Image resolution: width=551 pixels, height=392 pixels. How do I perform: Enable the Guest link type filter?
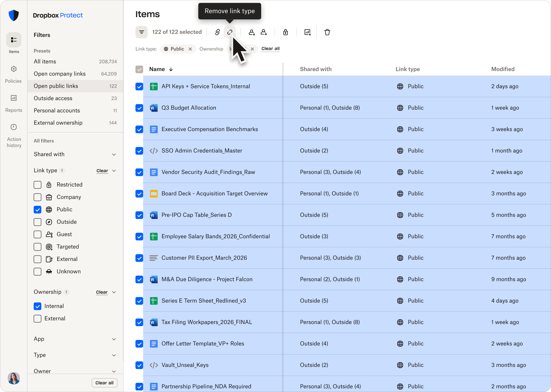tap(37, 235)
